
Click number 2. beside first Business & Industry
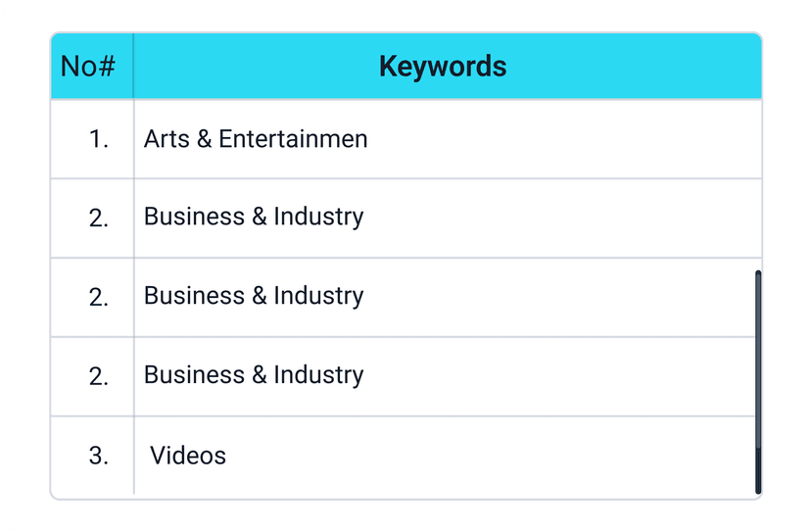(x=99, y=218)
